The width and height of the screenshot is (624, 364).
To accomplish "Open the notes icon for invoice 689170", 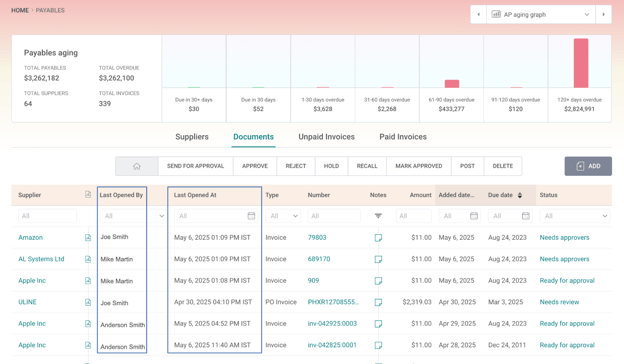I will 378,259.
